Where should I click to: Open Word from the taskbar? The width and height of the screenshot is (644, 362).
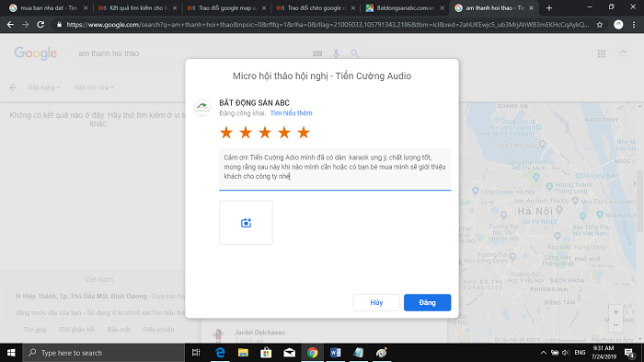[335, 353]
